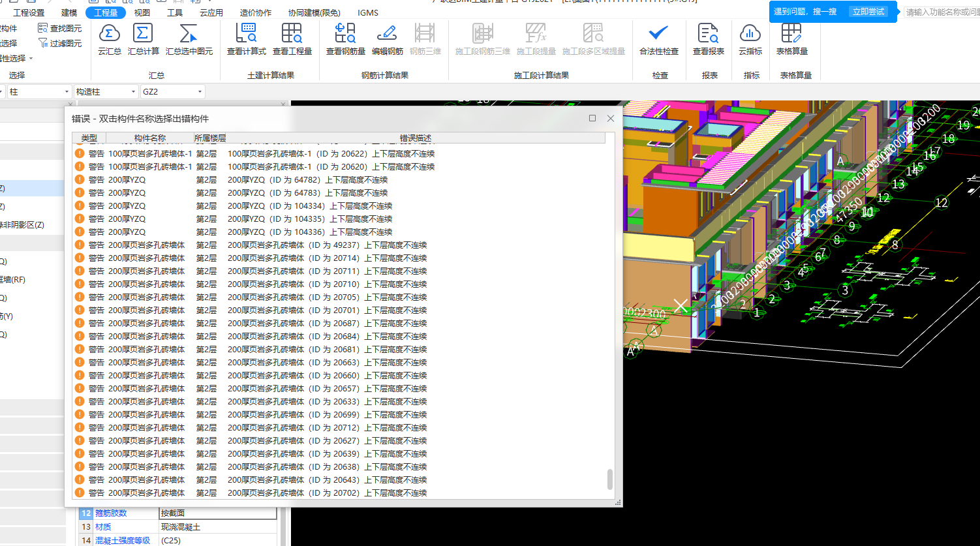Viewport: 980px width, 546px height.
Task: Focus the 请输入功能名称 search field
Action: click(x=942, y=12)
